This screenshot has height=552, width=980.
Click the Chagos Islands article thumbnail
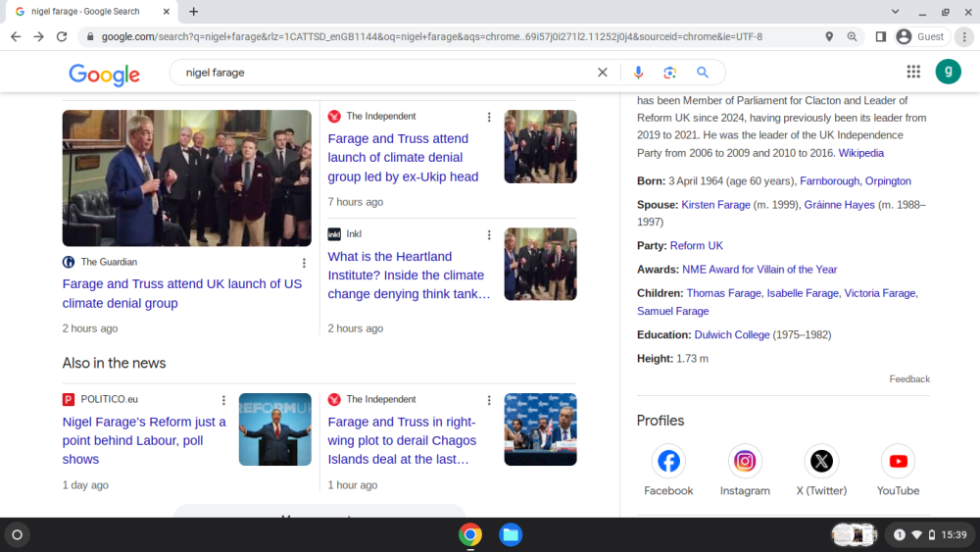coord(541,429)
